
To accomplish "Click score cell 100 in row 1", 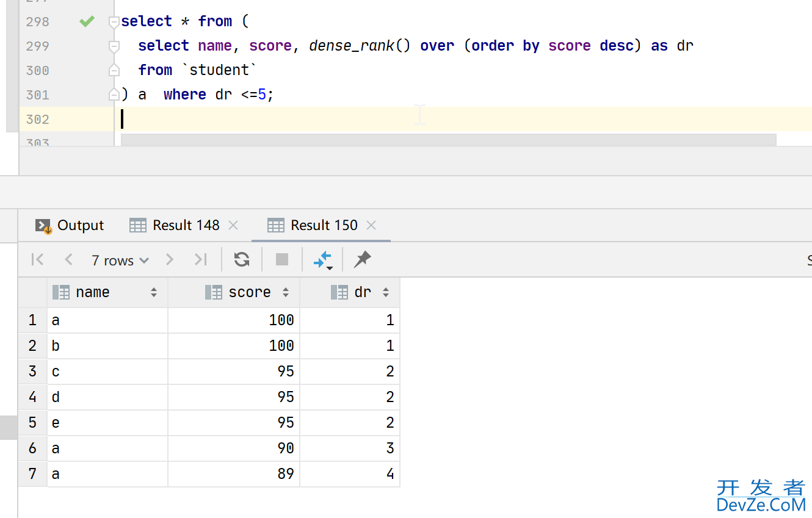I will pos(234,320).
